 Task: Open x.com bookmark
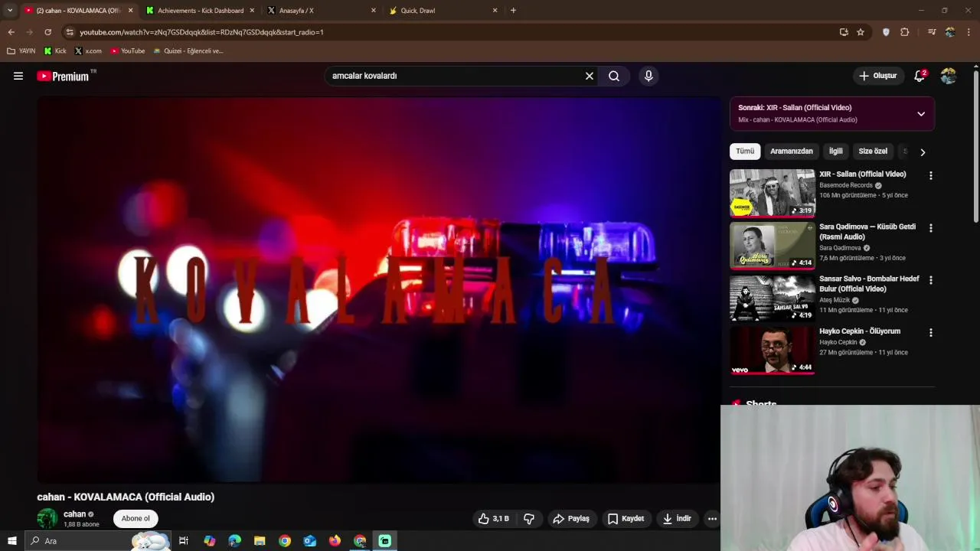click(88, 51)
